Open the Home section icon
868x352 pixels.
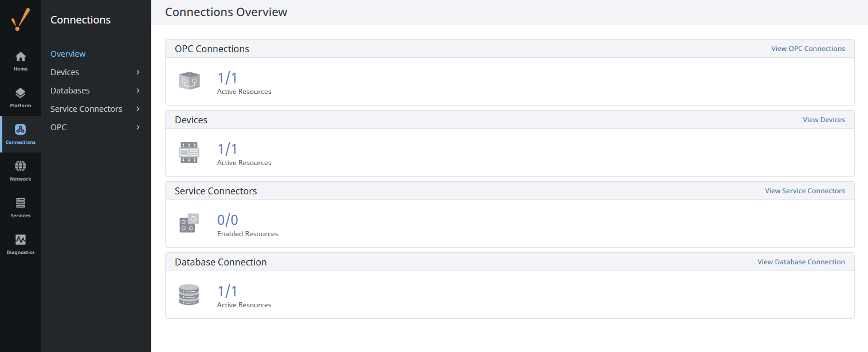coord(21,57)
